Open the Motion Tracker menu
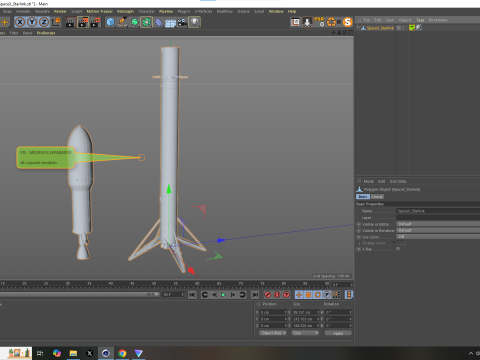480x360 pixels. [x=100, y=11]
